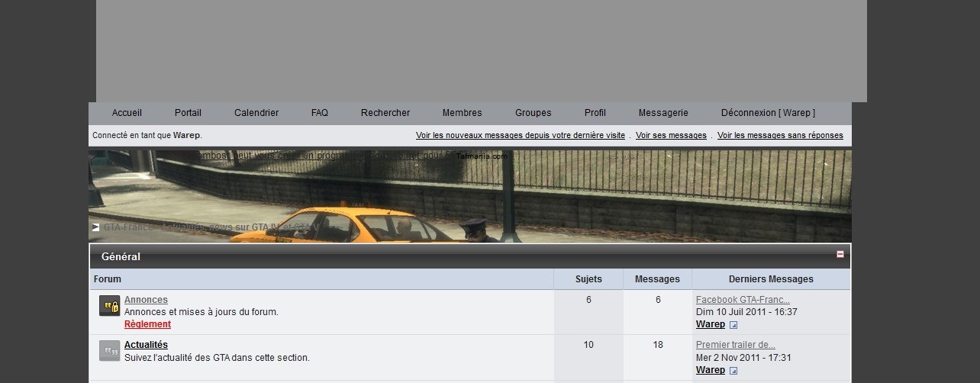
Task: Open last post Facebook GTA-Franc... topic
Action: point(743,300)
